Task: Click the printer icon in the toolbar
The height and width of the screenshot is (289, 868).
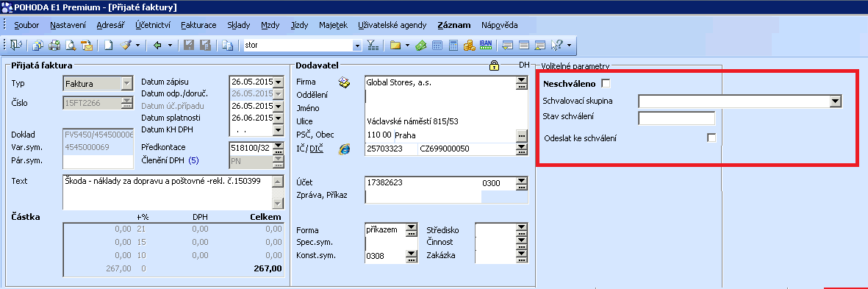Action: [x=54, y=46]
